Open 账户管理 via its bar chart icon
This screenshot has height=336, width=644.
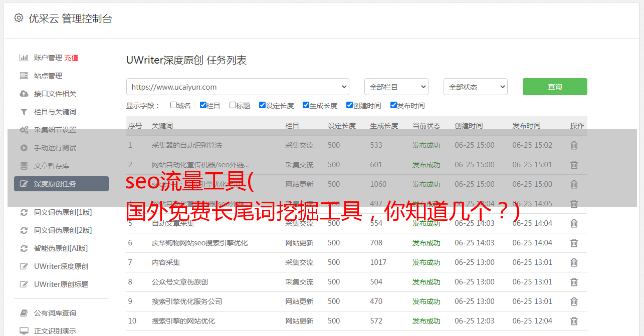(x=24, y=58)
